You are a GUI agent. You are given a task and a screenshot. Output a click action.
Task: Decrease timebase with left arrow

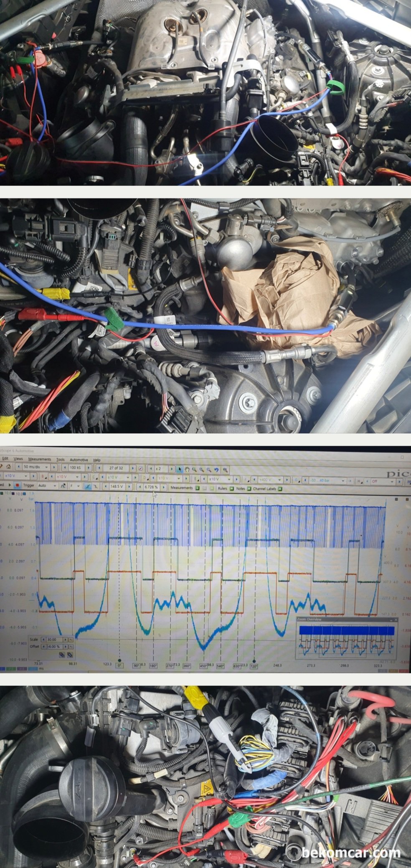(19, 467)
